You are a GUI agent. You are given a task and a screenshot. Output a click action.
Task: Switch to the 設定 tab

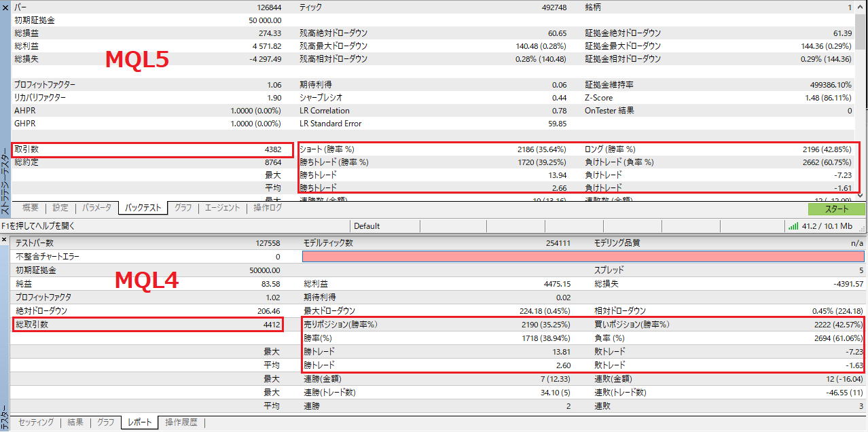click(x=60, y=208)
